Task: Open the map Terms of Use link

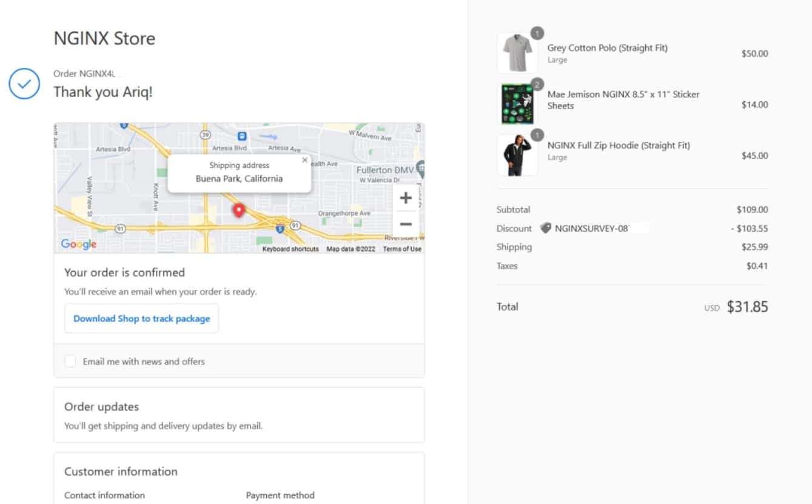Action: [402, 249]
